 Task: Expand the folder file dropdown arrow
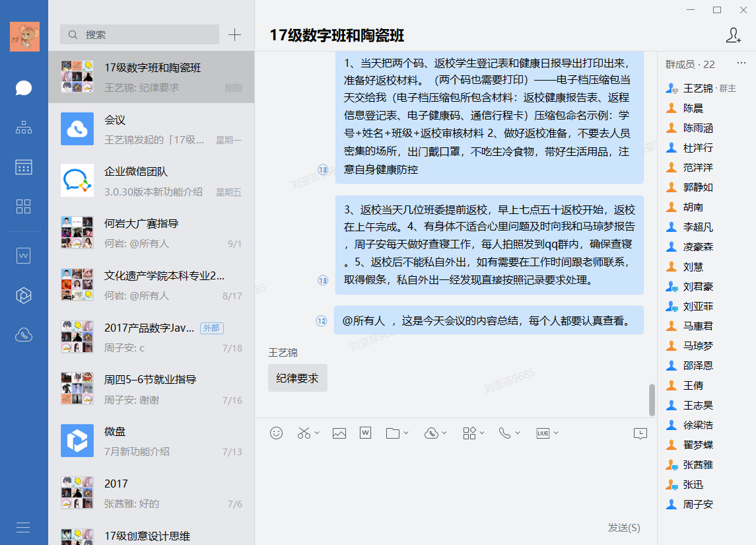click(406, 433)
